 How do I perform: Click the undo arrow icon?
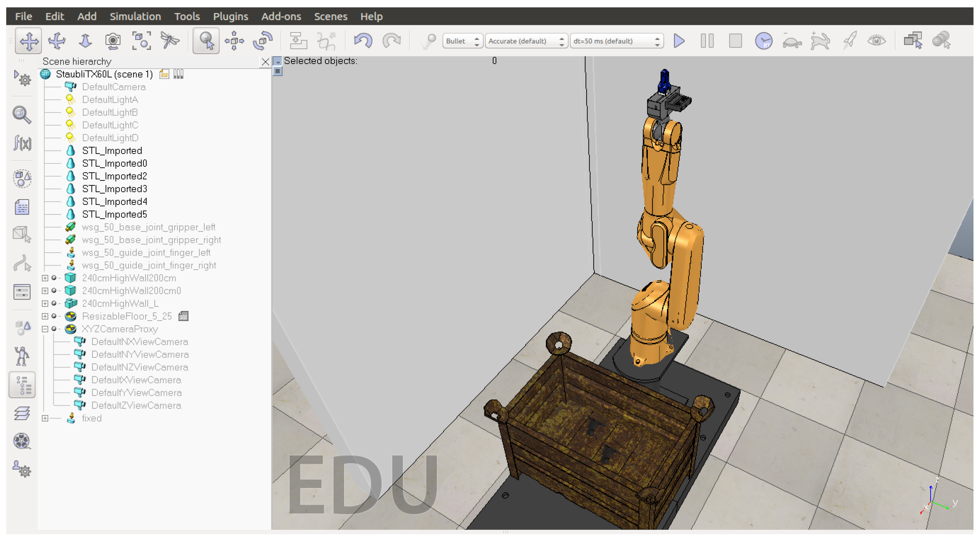[x=362, y=41]
